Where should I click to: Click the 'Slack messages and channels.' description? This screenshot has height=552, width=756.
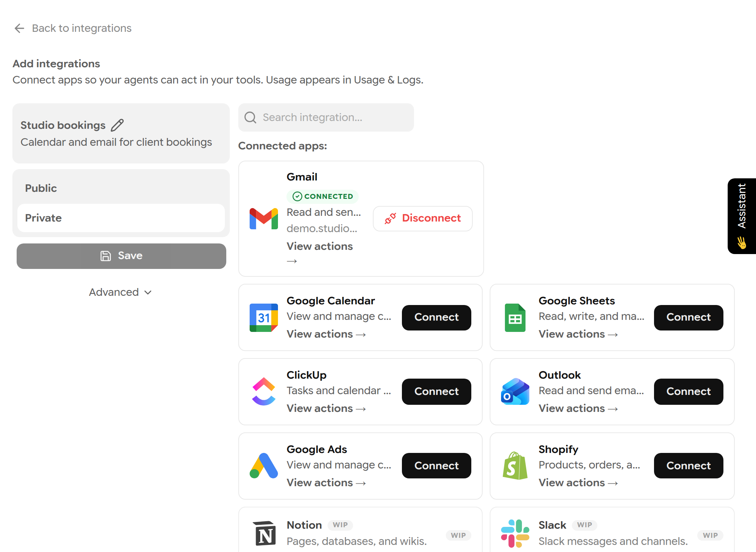click(x=613, y=541)
